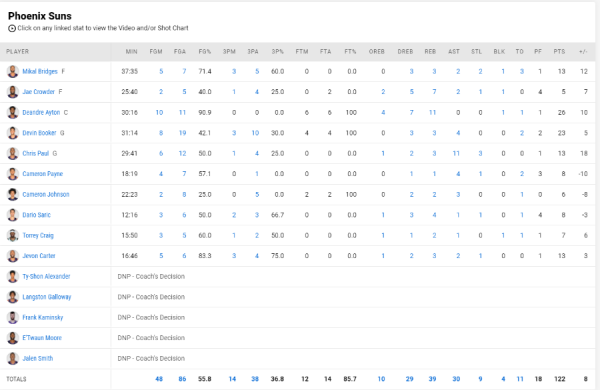The image size is (600, 390).
Task: Click Torrey Craig player headshot
Action: [13, 235]
